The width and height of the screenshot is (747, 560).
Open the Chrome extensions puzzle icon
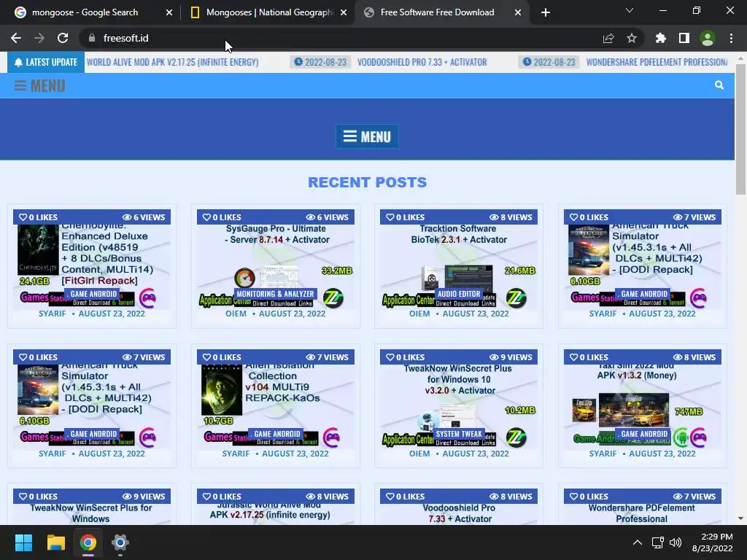click(661, 38)
